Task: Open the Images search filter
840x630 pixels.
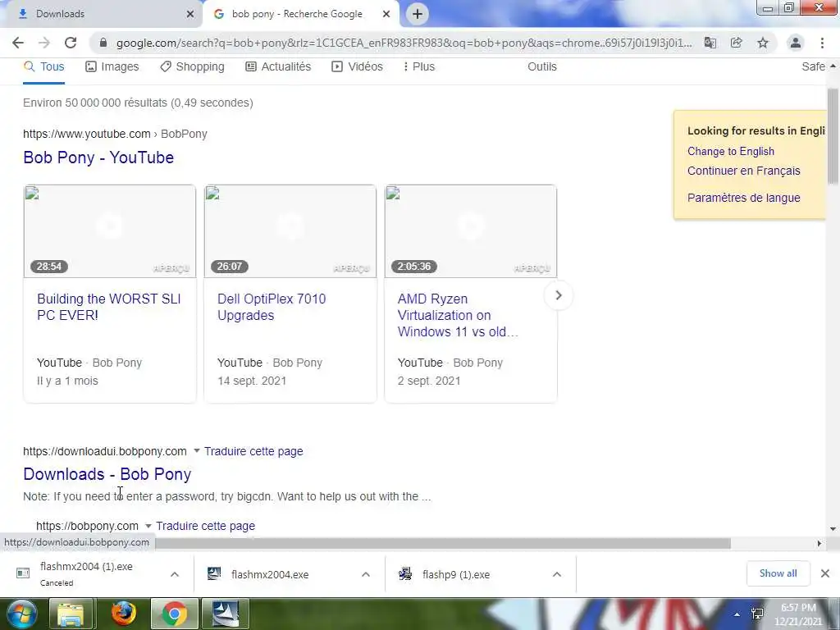Action: [x=112, y=66]
